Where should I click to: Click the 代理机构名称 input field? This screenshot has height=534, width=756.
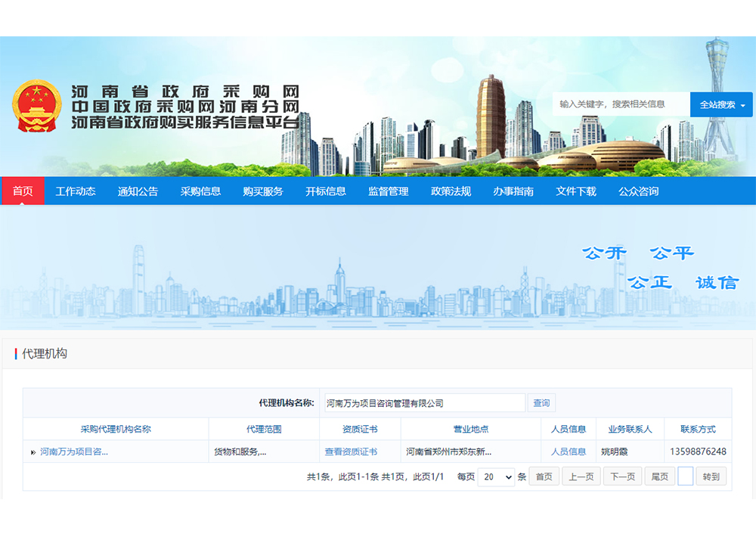425,403
